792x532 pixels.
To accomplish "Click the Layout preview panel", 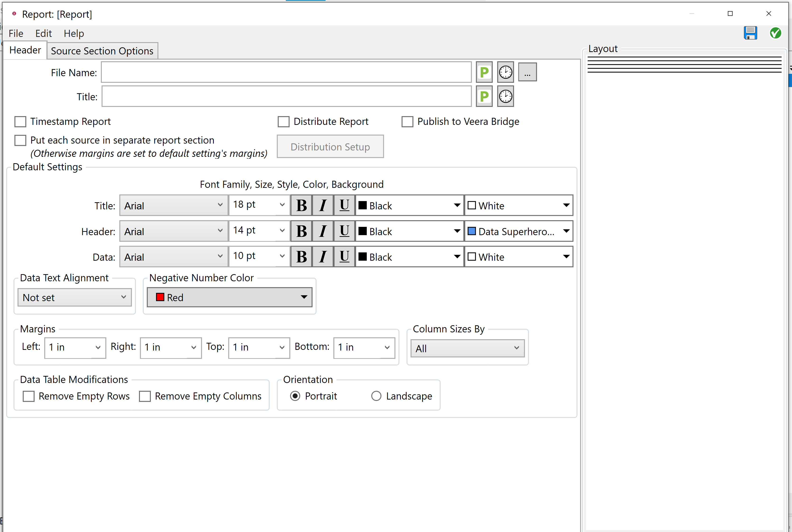I will tap(684, 292).
